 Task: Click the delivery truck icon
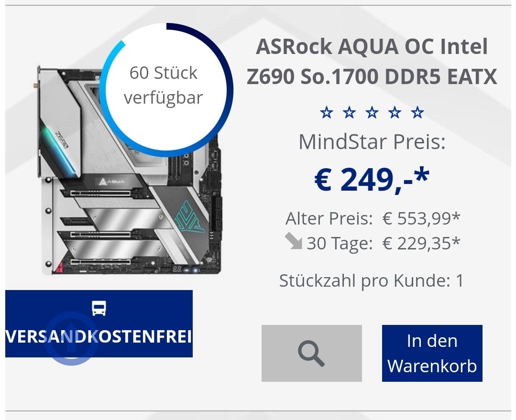point(99,308)
